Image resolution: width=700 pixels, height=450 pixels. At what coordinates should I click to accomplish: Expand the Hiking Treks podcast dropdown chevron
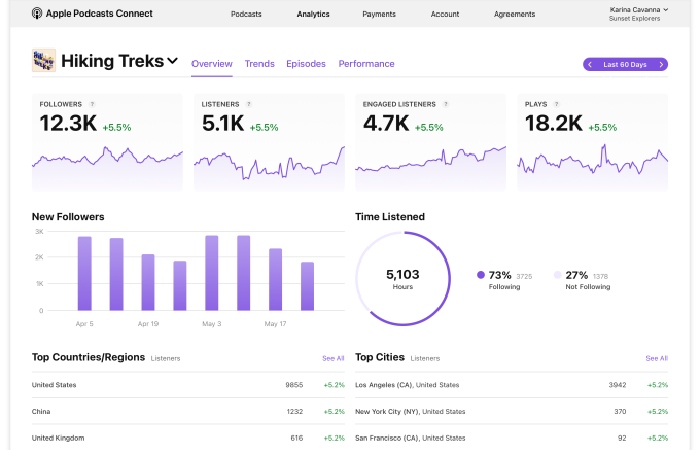point(173,61)
